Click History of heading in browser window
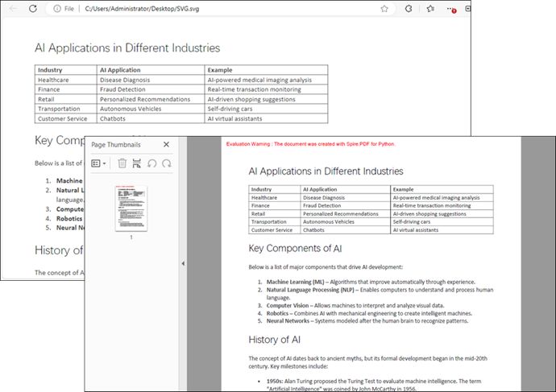 tap(59, 250)
